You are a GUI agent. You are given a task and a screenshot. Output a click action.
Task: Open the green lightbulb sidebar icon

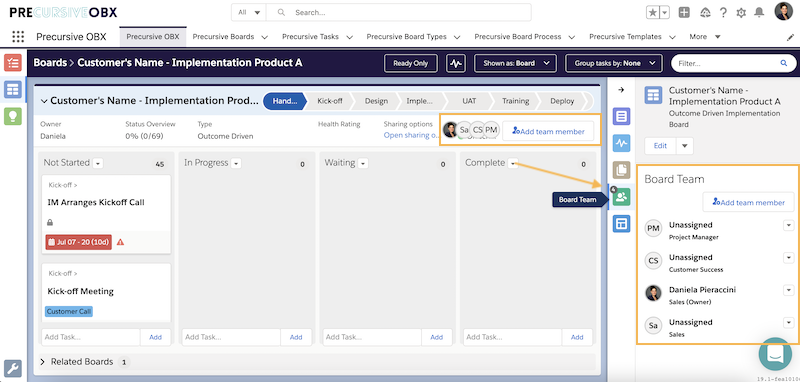(13, 116)
